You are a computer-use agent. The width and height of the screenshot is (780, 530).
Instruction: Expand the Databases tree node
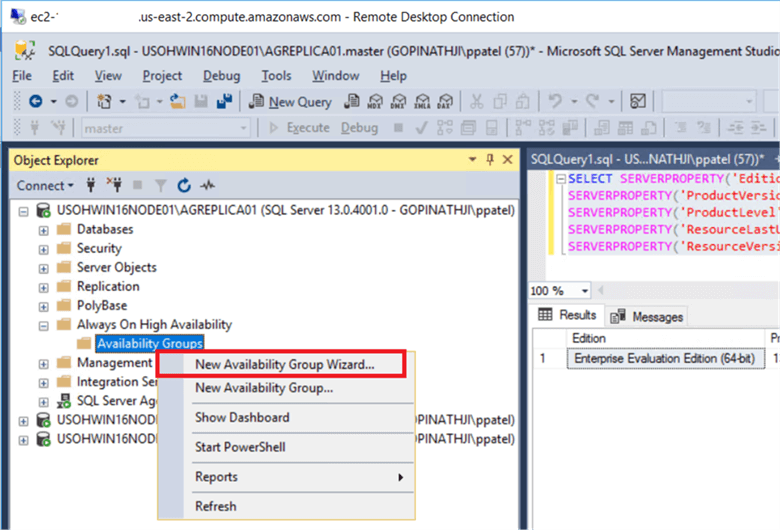(x=43, y=229)
